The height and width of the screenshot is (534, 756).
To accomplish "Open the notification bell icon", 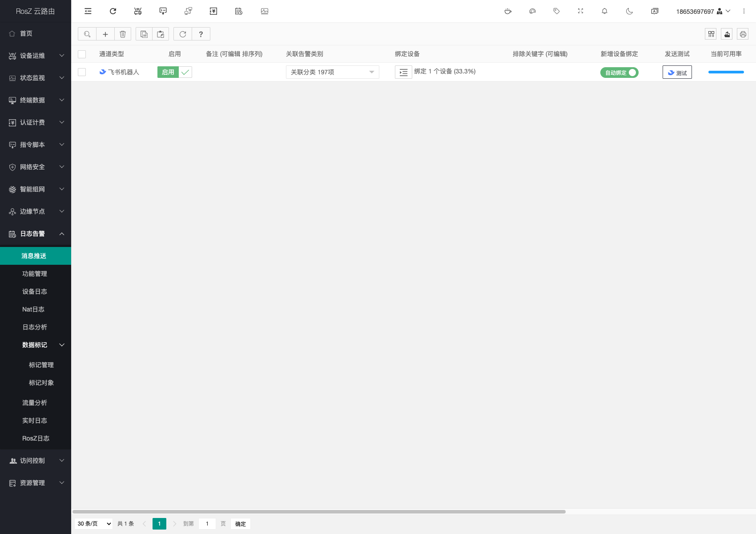I will [604, 11].
